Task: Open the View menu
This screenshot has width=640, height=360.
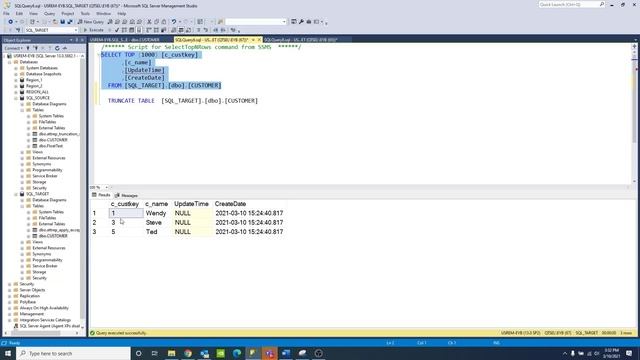Action: pyautogui.click(x=33, y=13)
